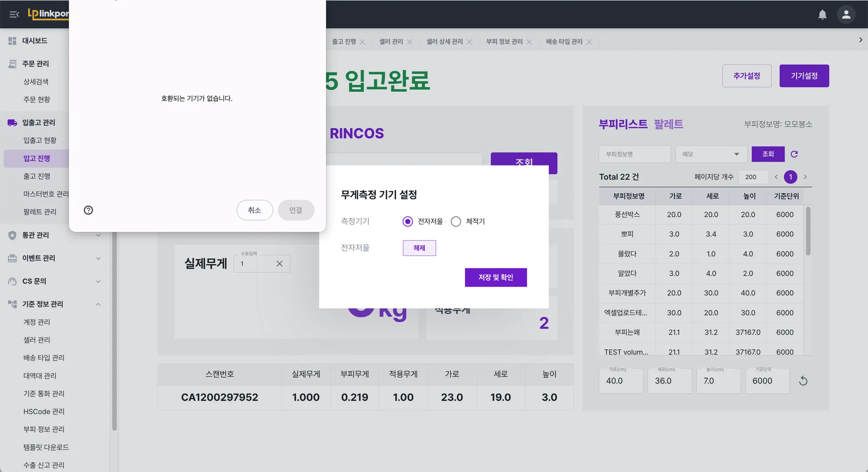
Task: Click the 부피정보명 search field
Action: tap(634, 154)
